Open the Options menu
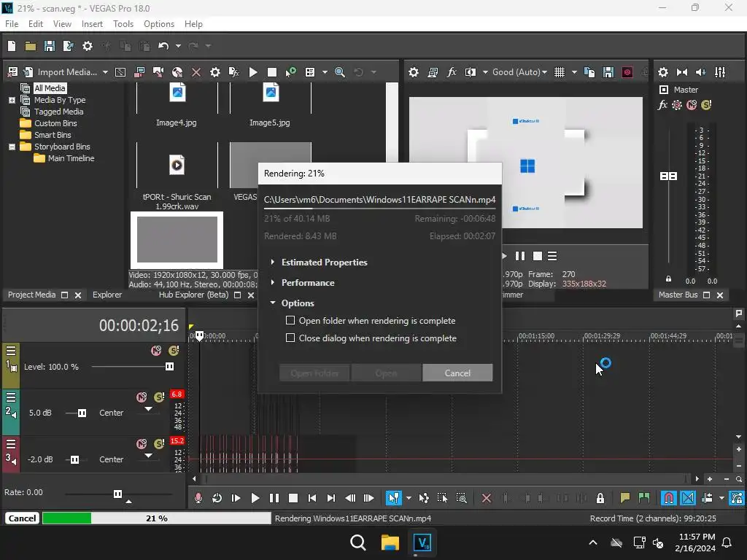This screenshot has height=560, width=747. point(158,24)
